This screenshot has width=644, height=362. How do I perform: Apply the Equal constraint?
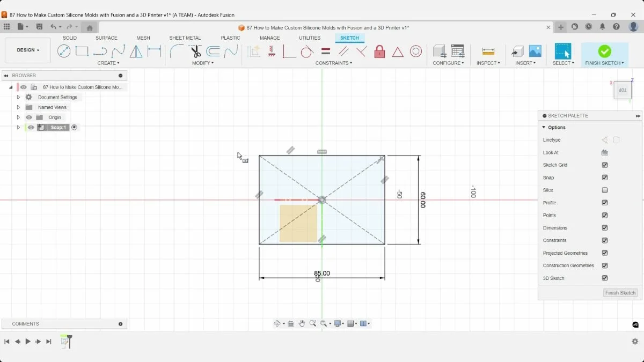[326, 51]
